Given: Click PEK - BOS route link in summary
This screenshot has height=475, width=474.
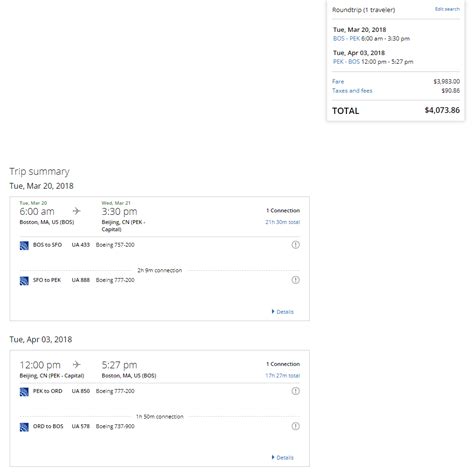Looking at the screenshot, I should coord(347,62).
